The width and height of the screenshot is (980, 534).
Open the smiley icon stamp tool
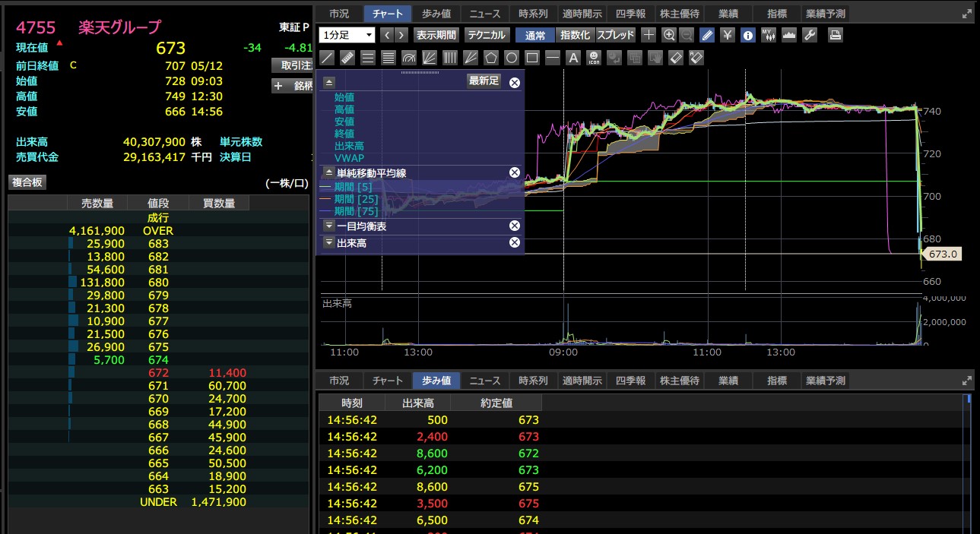(x=594, y=58)
